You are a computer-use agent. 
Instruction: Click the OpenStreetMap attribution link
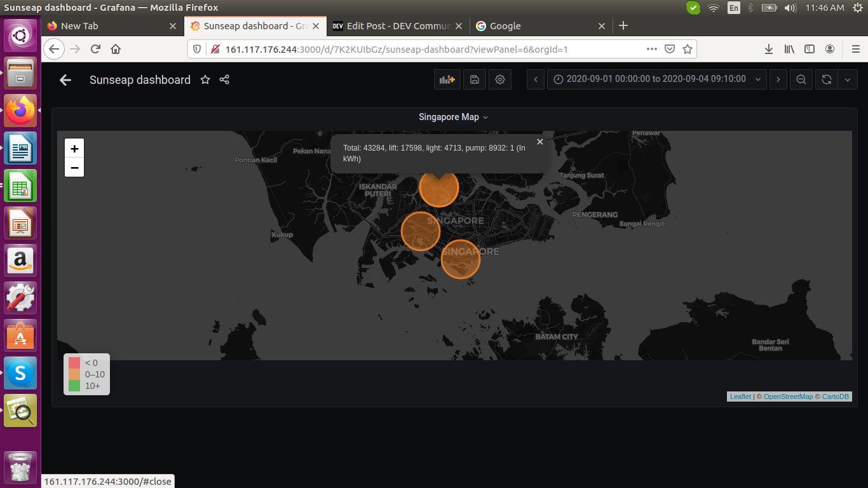(788, 396)
